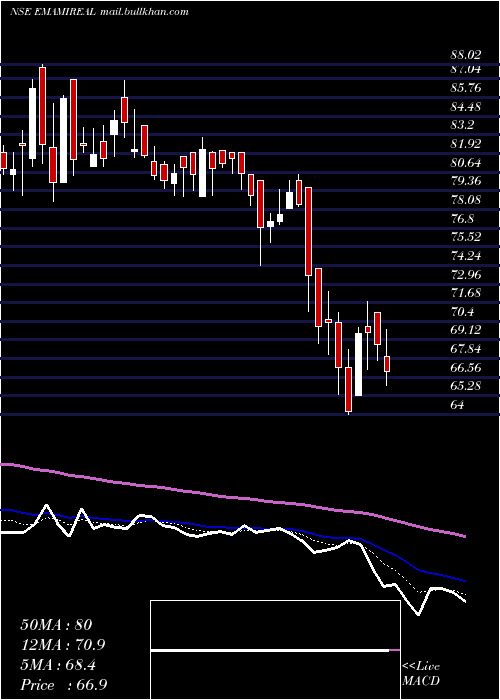Select the 84.48 price axis label
500x700 pixels.
[466, 107]
